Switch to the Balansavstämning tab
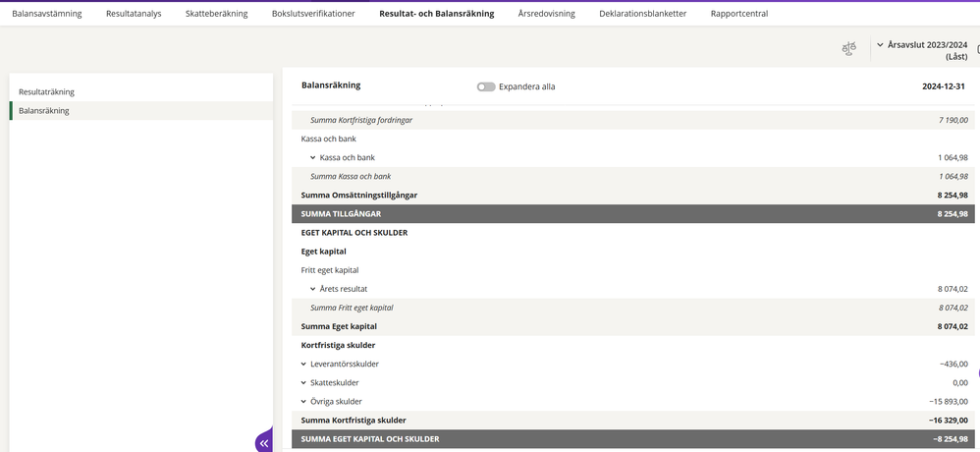This screenshot has width=980, height=452. click(47, 14)
